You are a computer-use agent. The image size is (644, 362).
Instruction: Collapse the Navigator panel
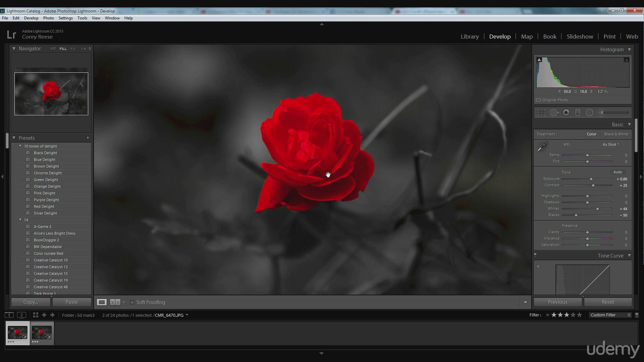(14, 49)
